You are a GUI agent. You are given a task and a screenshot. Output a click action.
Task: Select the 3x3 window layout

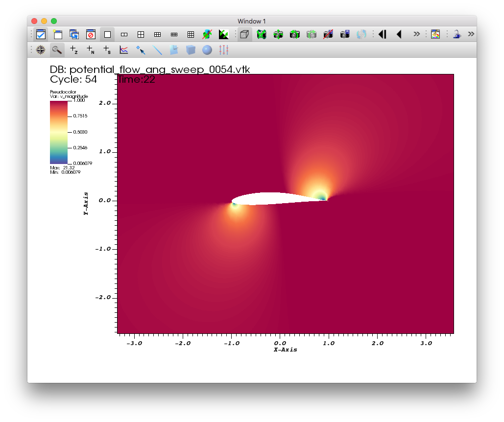point(191,34)
